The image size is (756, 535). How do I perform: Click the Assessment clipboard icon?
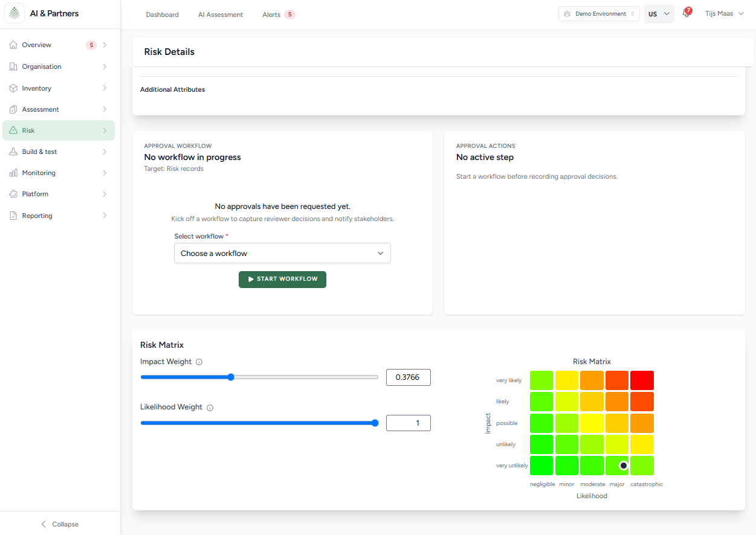point(13,109)
